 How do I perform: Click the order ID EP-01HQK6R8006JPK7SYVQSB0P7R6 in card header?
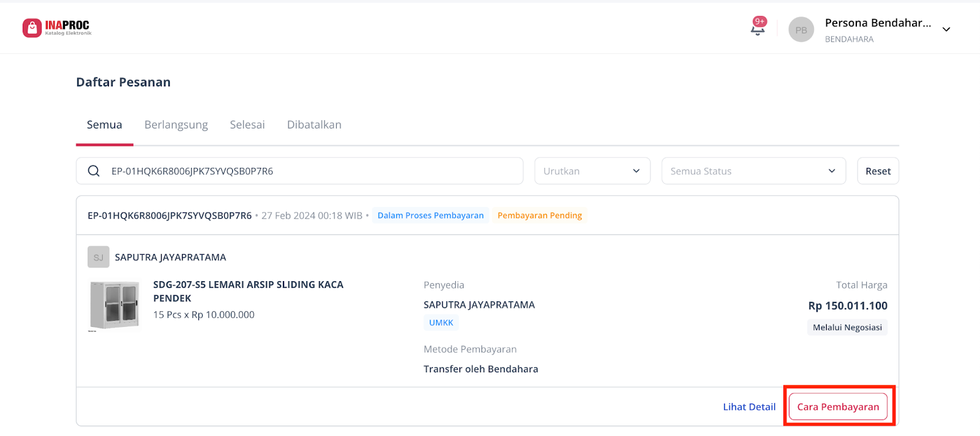(x=170, y=216)
